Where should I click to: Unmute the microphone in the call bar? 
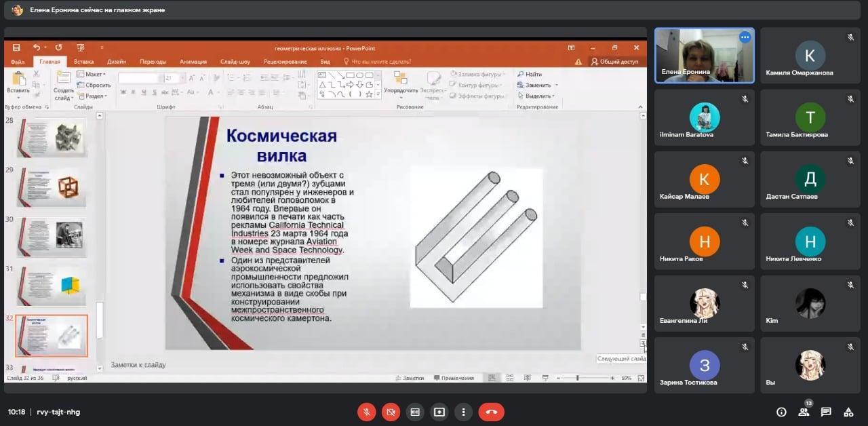click(366, 412)
